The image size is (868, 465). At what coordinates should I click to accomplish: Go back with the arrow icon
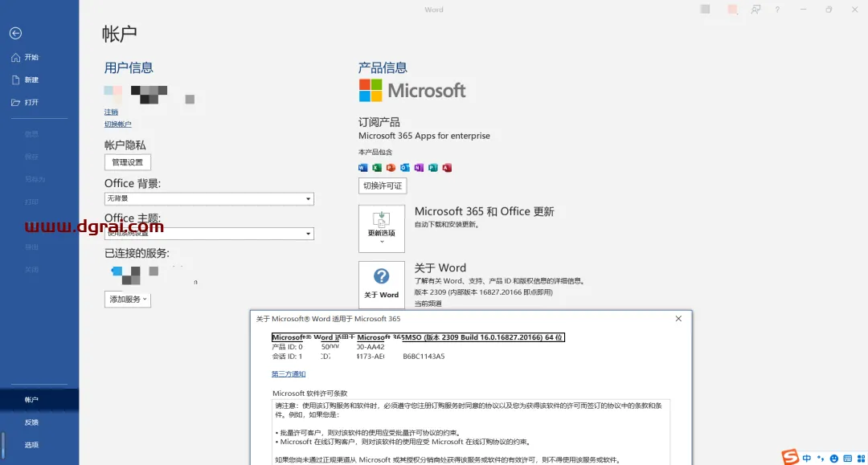tap(15, 33)
